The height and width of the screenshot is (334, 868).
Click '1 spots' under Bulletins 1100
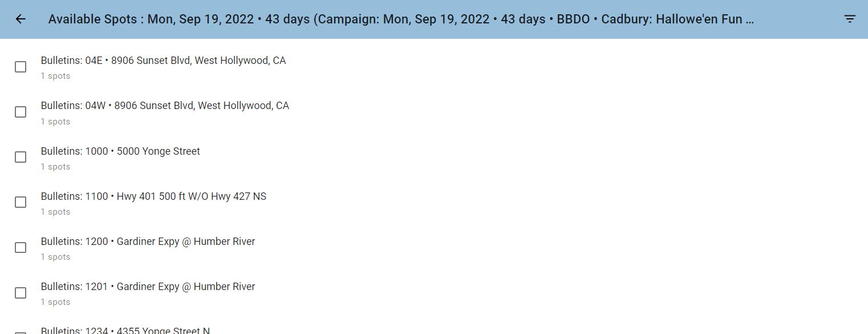[x=55, y=212]
